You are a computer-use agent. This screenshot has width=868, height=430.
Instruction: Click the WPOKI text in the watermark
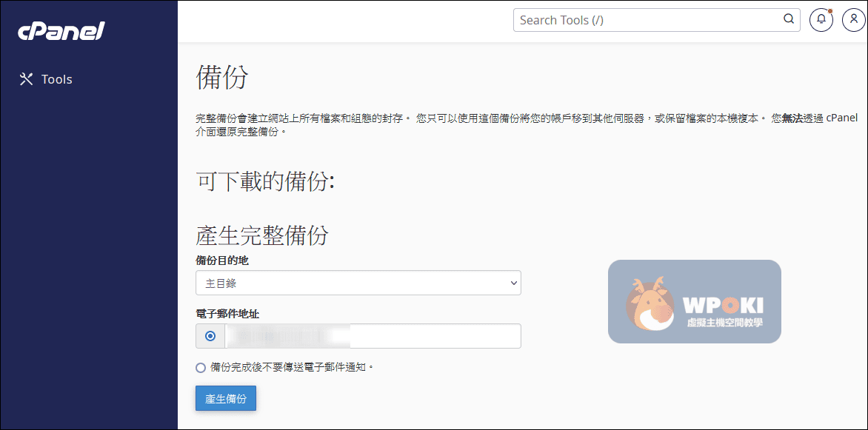[x=722, y=305]
